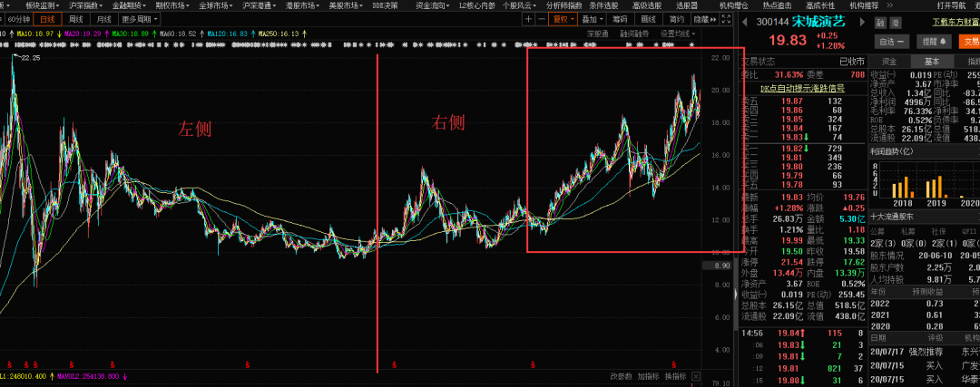The image size is (980, 387).
Task: Toggle fullscreen chart icon
Action: tap(726, 19)
